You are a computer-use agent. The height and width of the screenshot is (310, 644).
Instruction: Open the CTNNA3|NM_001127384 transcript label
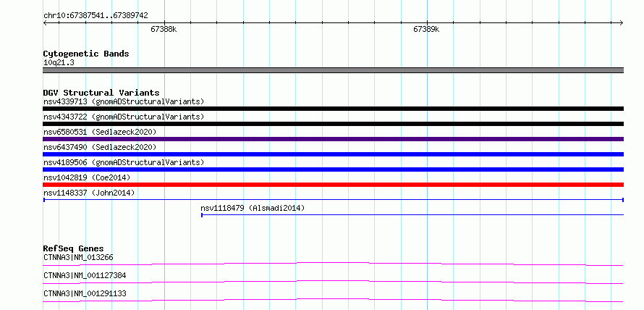85,275
